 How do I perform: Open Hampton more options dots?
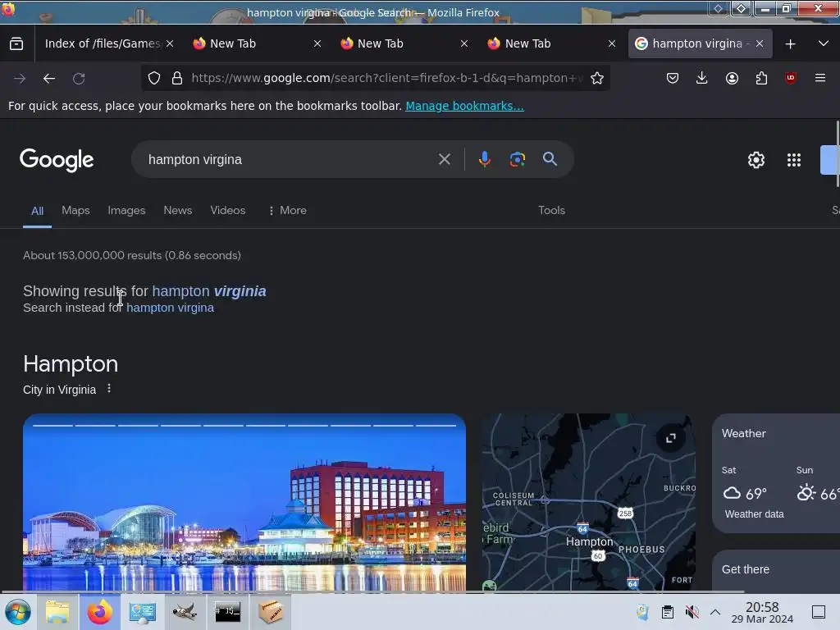coord(109,388)
